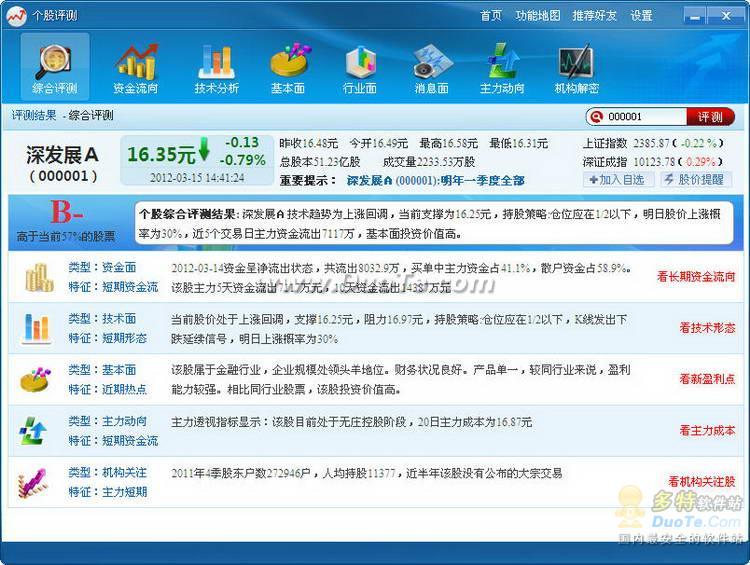Screen dimensions: 750x565
Task: Click the stock code input field 000001
Action: (646, 117)
